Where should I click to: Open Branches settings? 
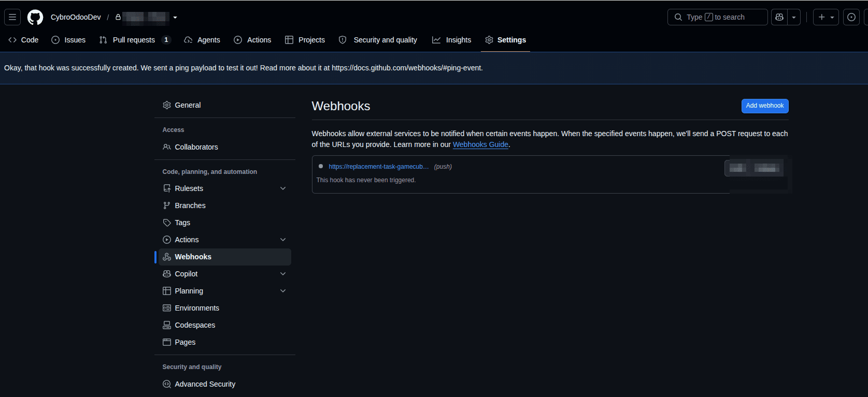pyautogui.click(x=225, y=205)
